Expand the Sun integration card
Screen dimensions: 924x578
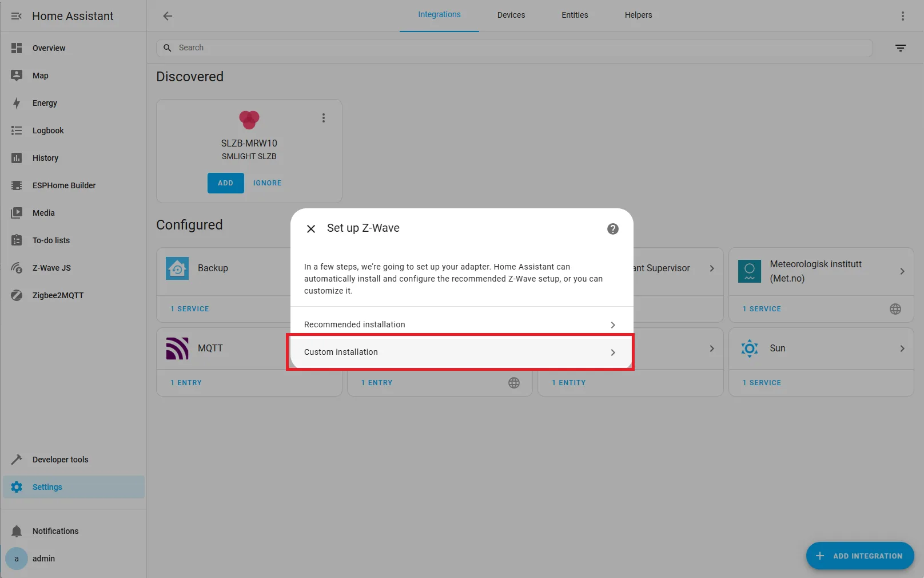pyautogui.click(x=902, y=348)
